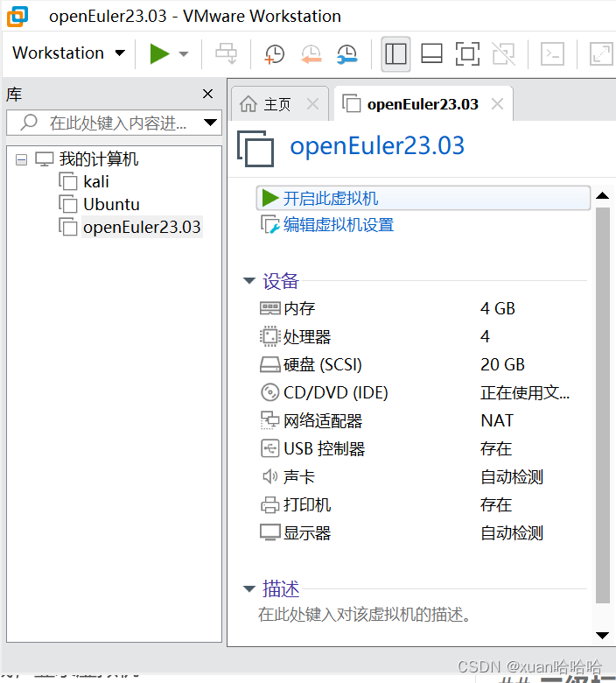Click the USB controller icon

tap(269, 448)
